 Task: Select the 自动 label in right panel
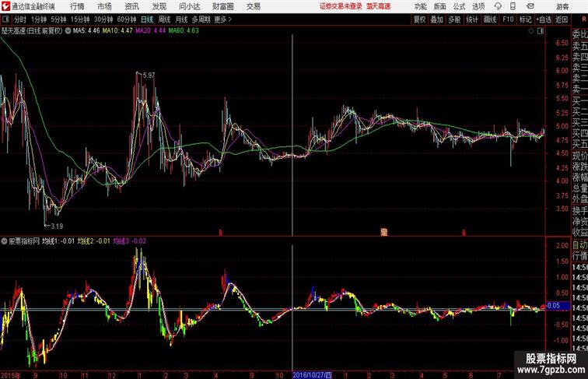tap(579, 245)
